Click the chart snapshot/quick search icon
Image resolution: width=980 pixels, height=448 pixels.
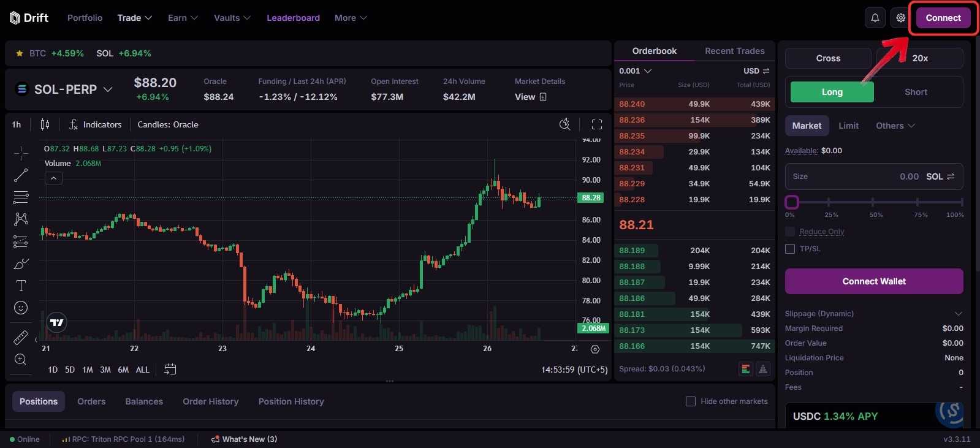pos(565,124)
